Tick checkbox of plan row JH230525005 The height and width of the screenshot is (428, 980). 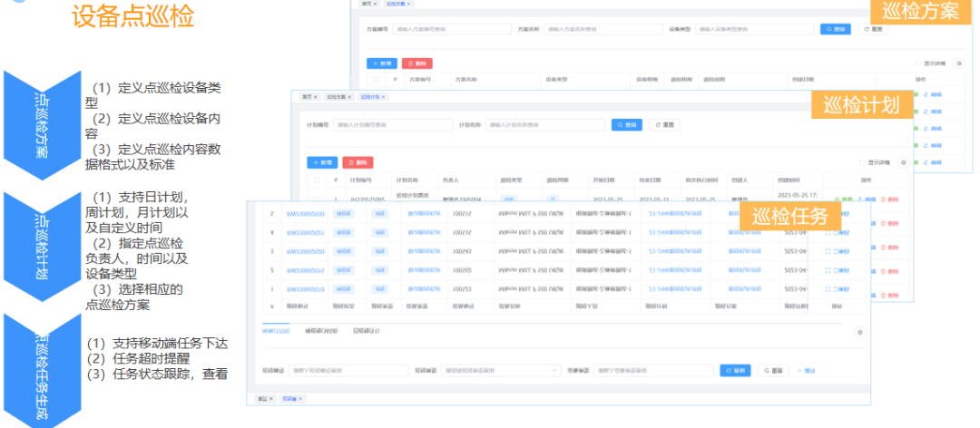click(x=317, y=199)
